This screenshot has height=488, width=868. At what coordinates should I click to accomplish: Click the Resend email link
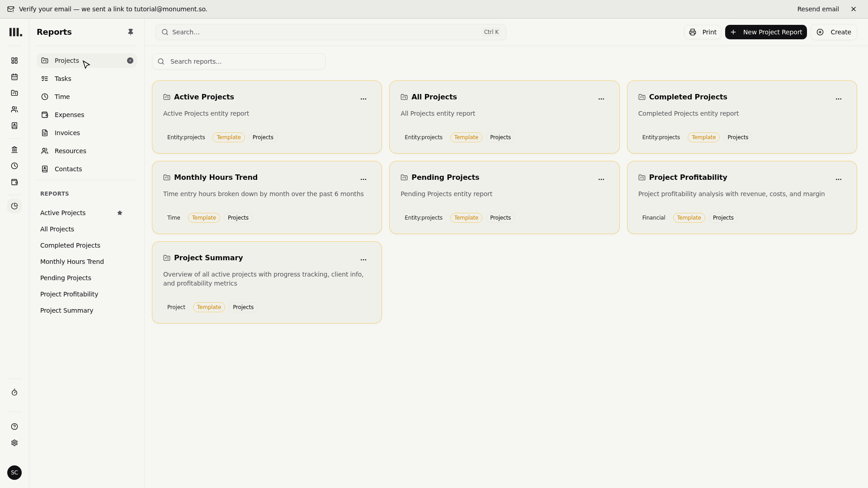tap(818, 9)
